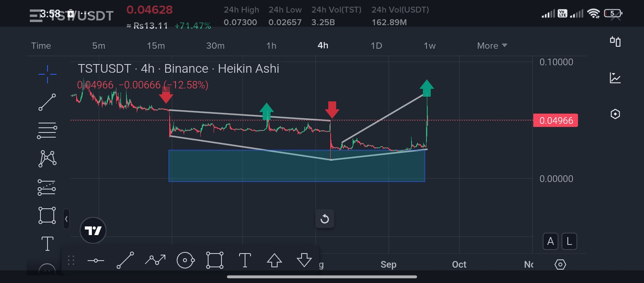
Task: Switch to the 15m timeframe tab
Action: [x=156, y=46]
